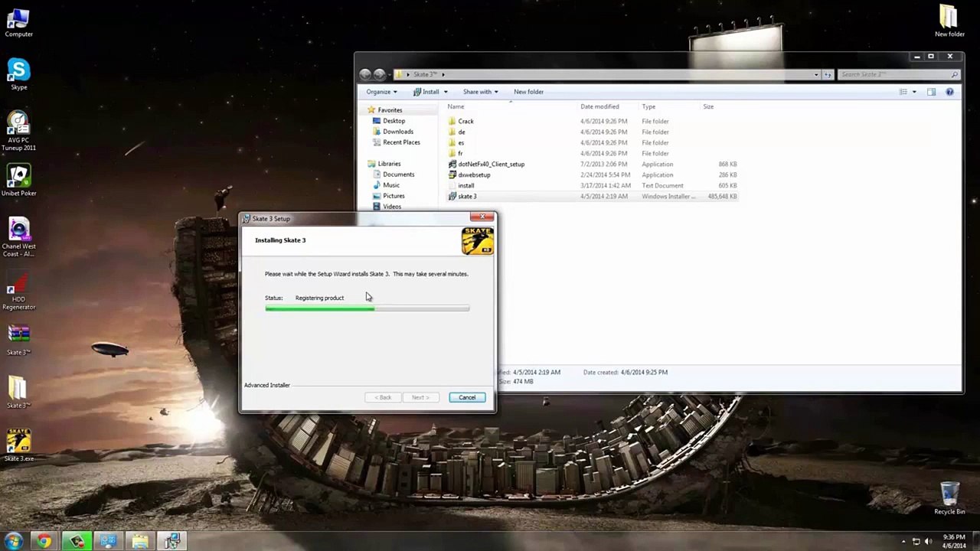This screenshot has width=980, height=551.
Task: Collapse the Libraries tree group
Action: pos(364,164)
